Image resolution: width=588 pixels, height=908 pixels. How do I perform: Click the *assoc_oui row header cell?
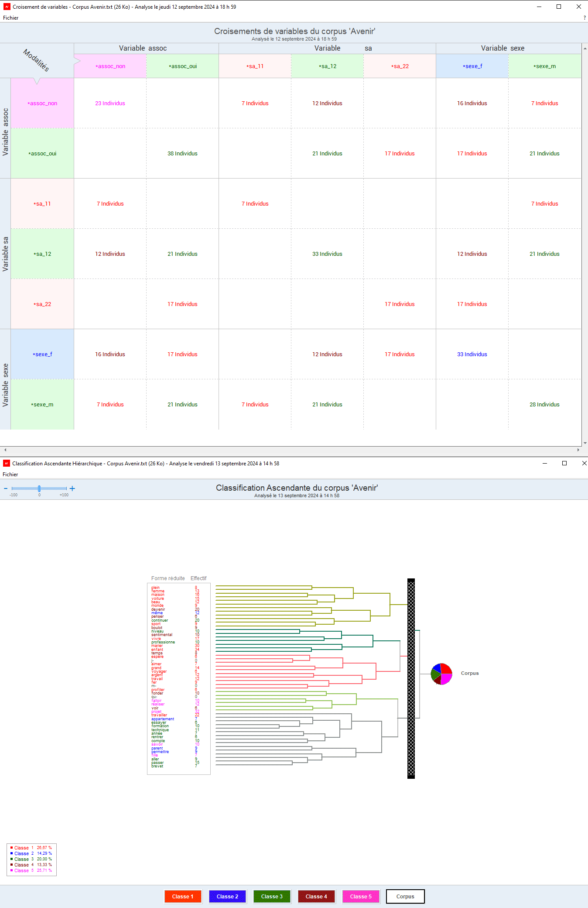pos(42,153)
